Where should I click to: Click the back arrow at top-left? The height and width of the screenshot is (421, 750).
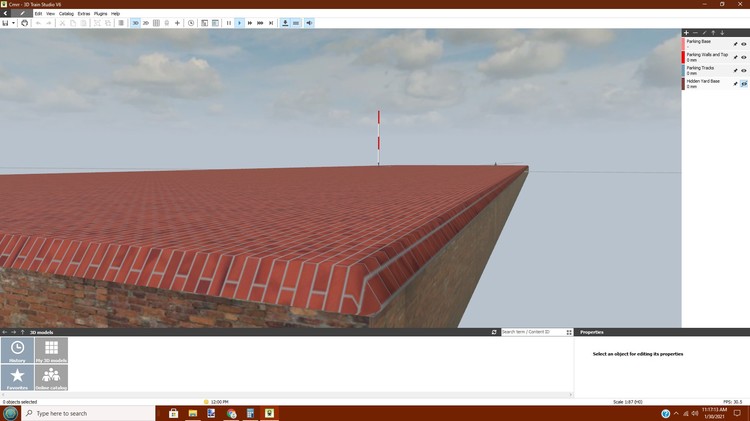pyautogui.click(x=5, y=13)
